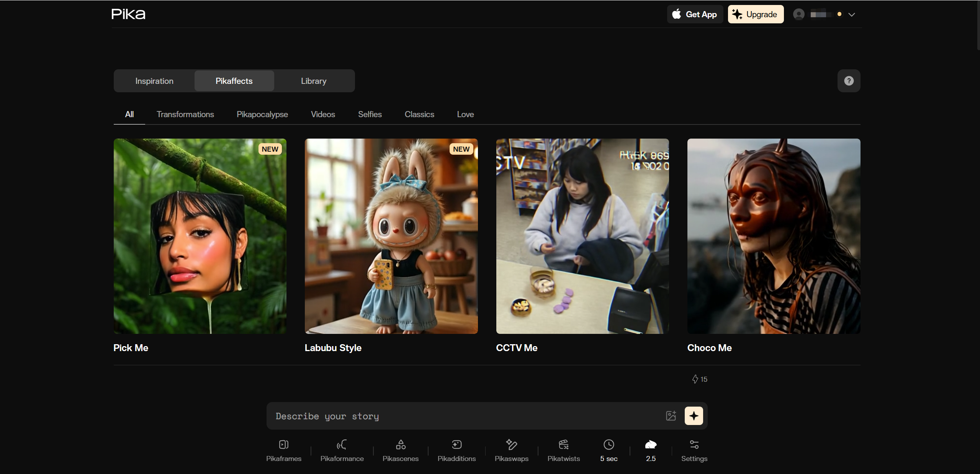Click the Get App button

click(695, 14)
